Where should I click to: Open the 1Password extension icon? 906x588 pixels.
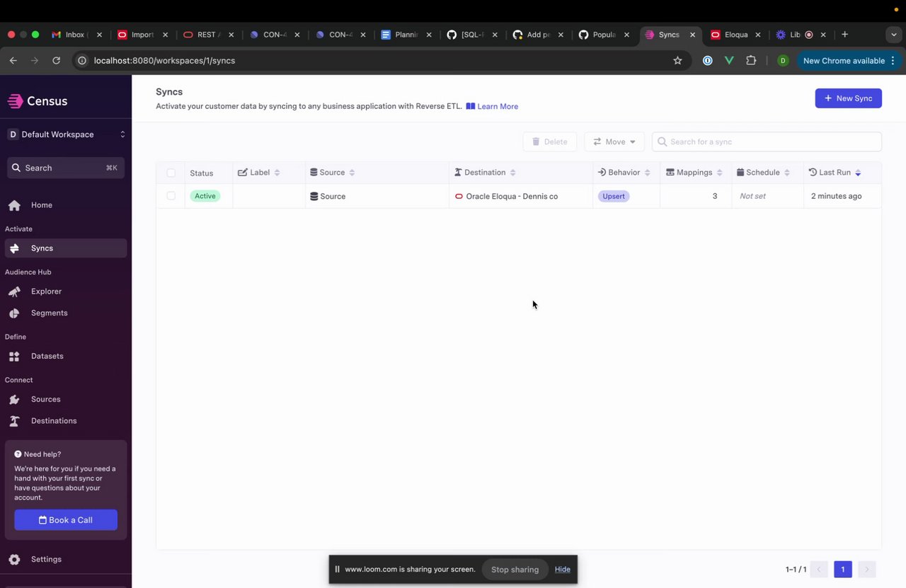[x=707, y=61]
